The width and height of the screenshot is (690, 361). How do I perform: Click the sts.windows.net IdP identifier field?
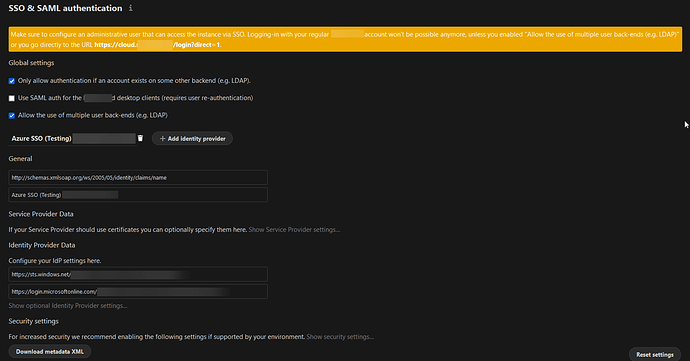pyautogui.click(x=138, y=274)
